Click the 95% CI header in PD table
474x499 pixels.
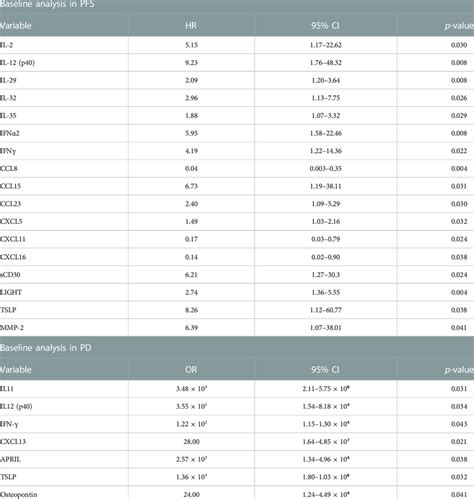point(325,370)
